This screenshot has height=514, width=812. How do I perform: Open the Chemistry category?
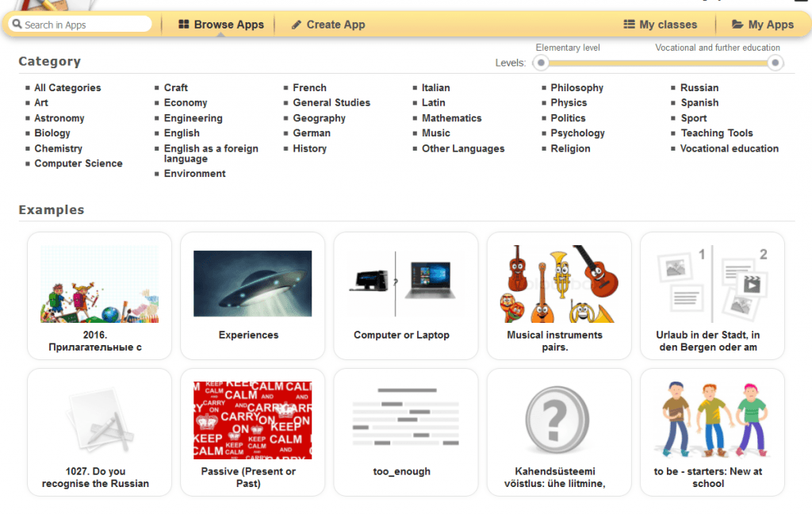coord(59,148)
